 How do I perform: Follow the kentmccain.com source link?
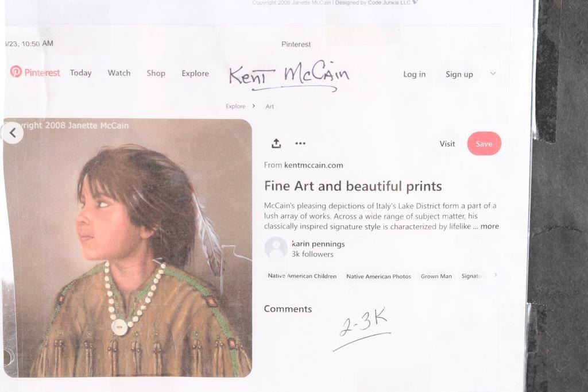click(x=313, y=165)
